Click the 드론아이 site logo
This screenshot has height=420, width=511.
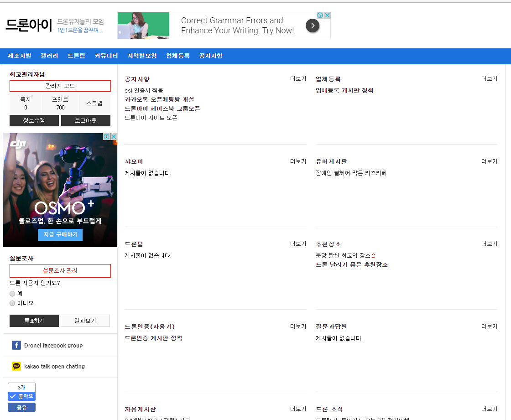[x=29, y=26]
